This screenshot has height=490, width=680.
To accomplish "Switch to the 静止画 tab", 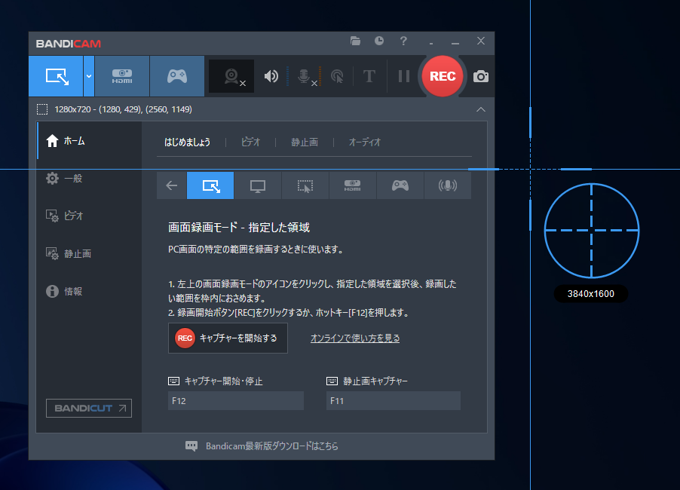I will (304, 142).
